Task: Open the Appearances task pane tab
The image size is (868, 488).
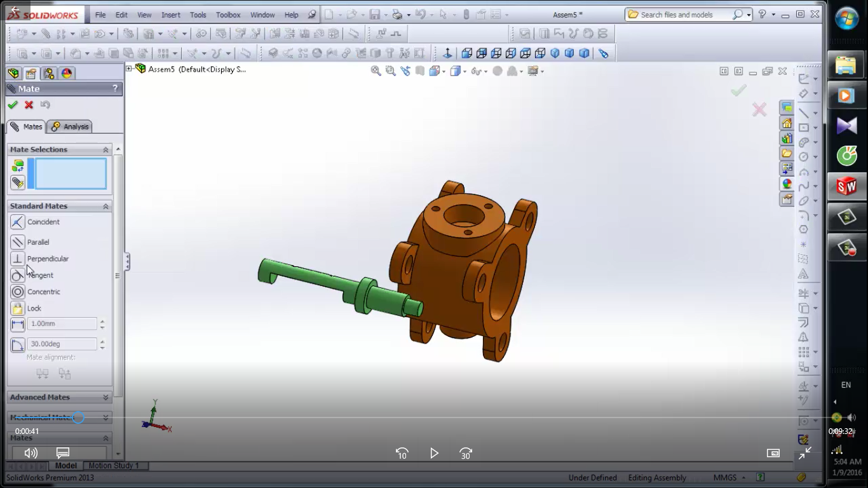Action: pos(787,184)
